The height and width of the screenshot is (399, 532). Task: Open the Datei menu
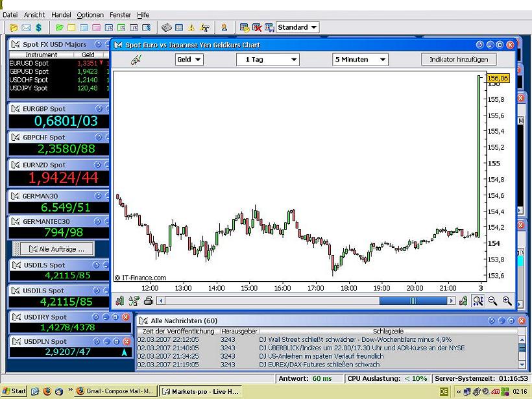(x=10, y=14)
